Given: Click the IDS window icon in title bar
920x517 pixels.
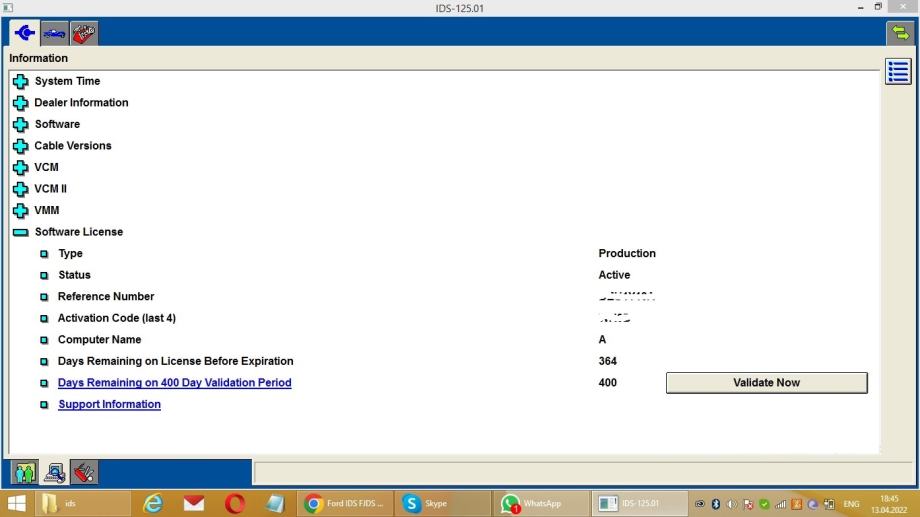Looking at the screenshot, I should click(8, 8).
